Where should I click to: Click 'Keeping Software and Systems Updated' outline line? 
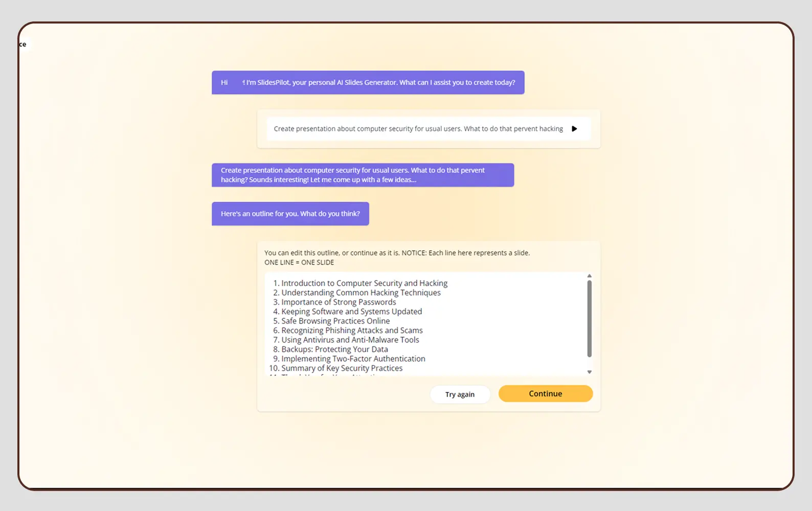pyautogui.click(x=351, y=312)
